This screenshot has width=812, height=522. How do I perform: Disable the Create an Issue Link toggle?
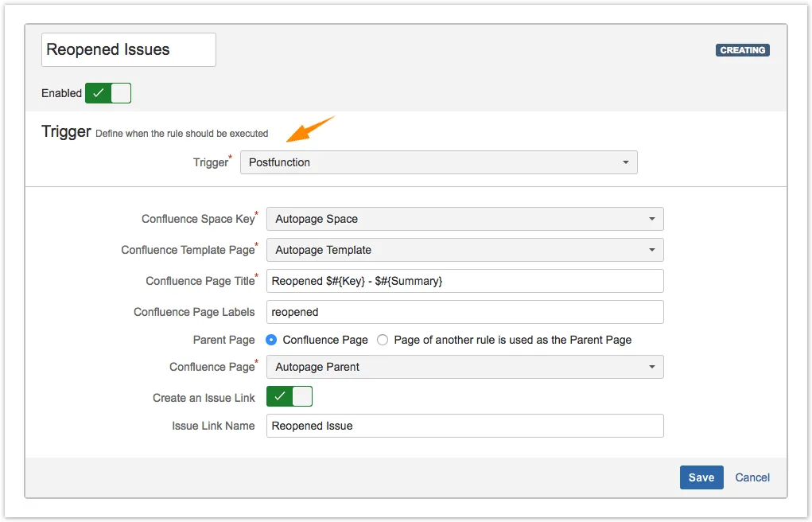(289, 396)
